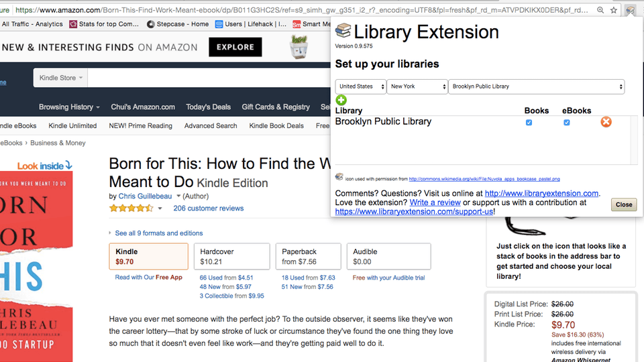
Task: Click the Write a review link
Action: [435, 202]
